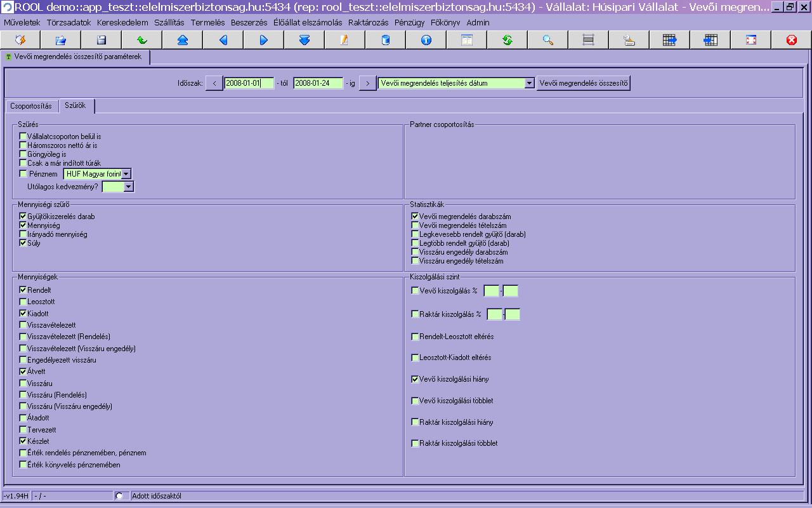Viewport: 812px width, 508px height.
Task: Click the blue info circle icon
Action: click(426, 40)
